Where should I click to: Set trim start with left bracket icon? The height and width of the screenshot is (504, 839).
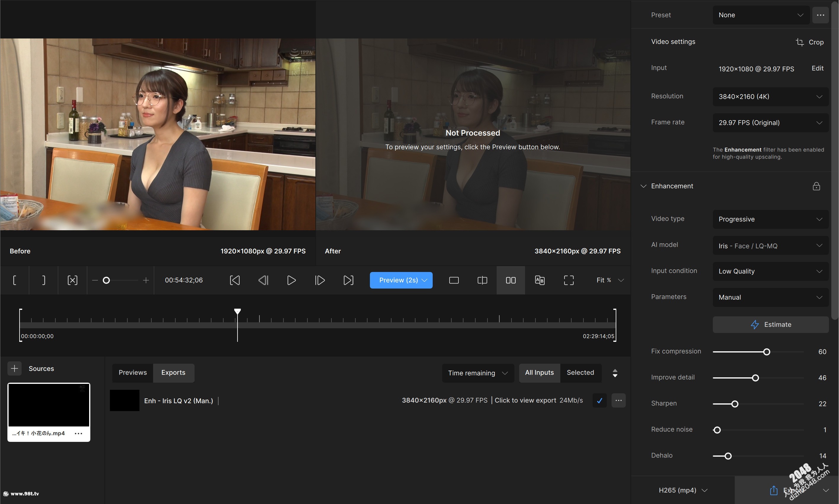pos(14,280)
